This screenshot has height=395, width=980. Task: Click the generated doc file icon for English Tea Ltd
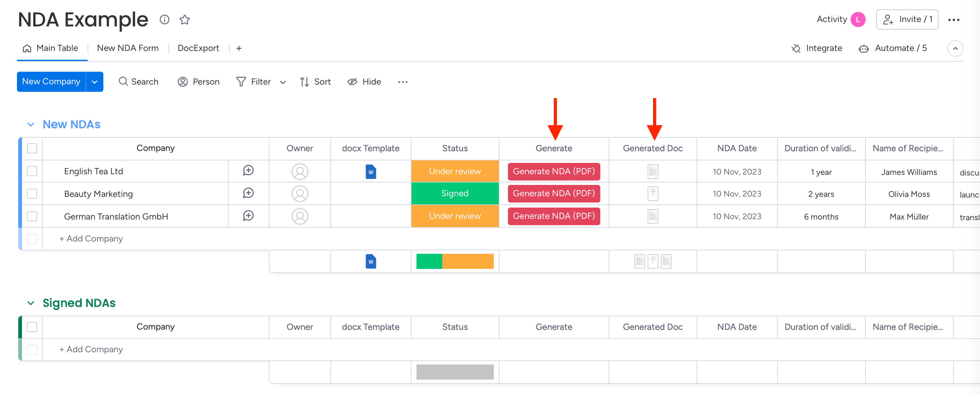click(653, 171)
